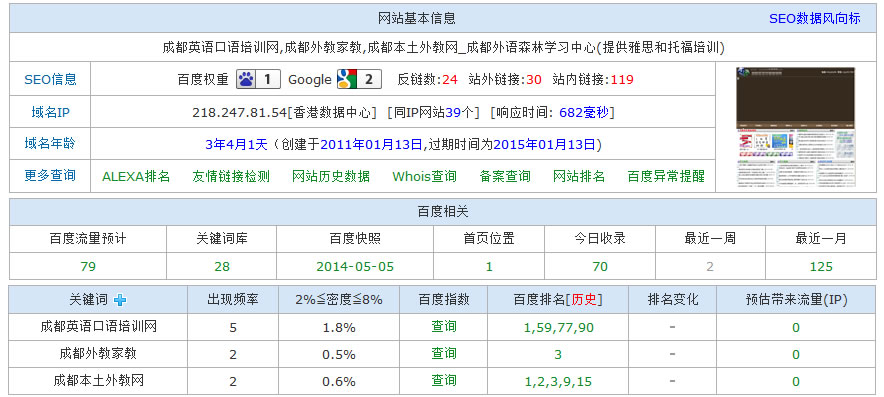Screen dimensions: 884x397
Task: Click the 最近一周 value 2
Action: 710,267
